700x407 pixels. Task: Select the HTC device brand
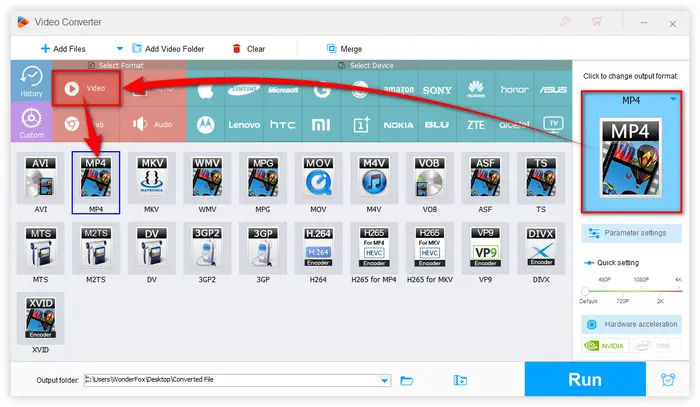tap(283, 125)
